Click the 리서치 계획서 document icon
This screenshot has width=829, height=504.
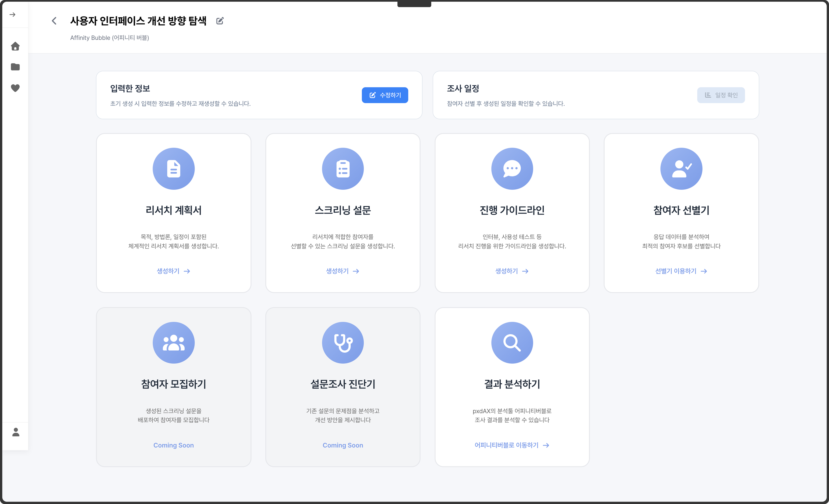pyautogui.click(x=174, y=168)
